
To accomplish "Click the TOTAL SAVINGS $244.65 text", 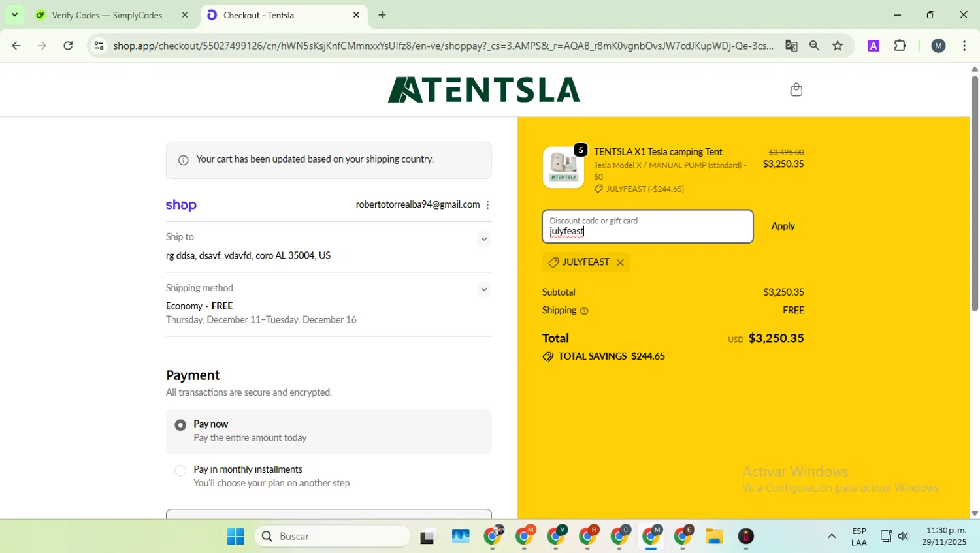I will pos(612,356).
